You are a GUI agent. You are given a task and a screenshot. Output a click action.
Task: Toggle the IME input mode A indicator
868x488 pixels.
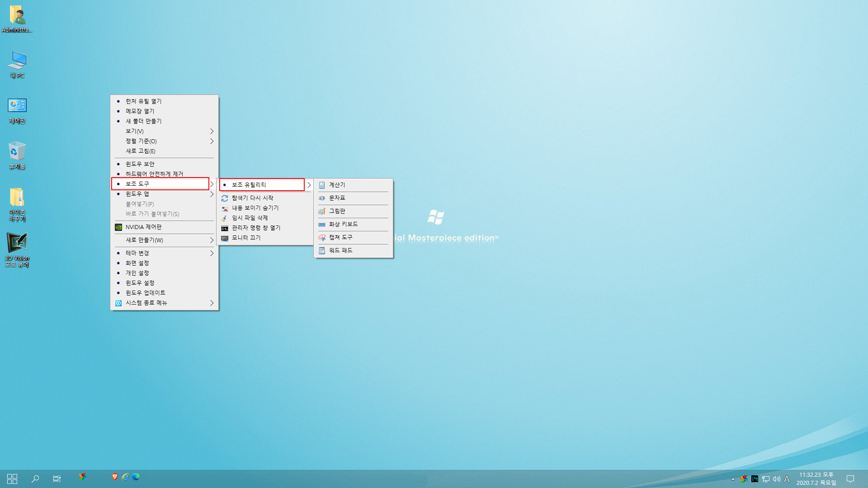click(x=787, y=479)
